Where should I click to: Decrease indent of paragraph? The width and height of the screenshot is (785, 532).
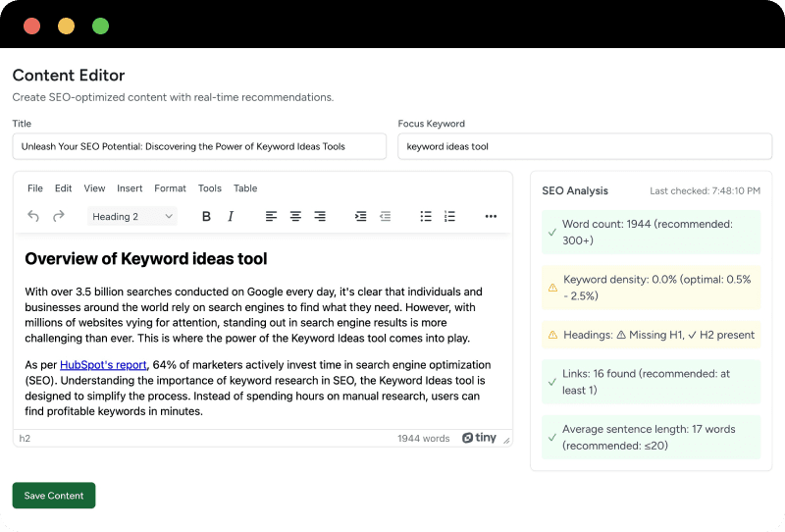pos(385,216)
